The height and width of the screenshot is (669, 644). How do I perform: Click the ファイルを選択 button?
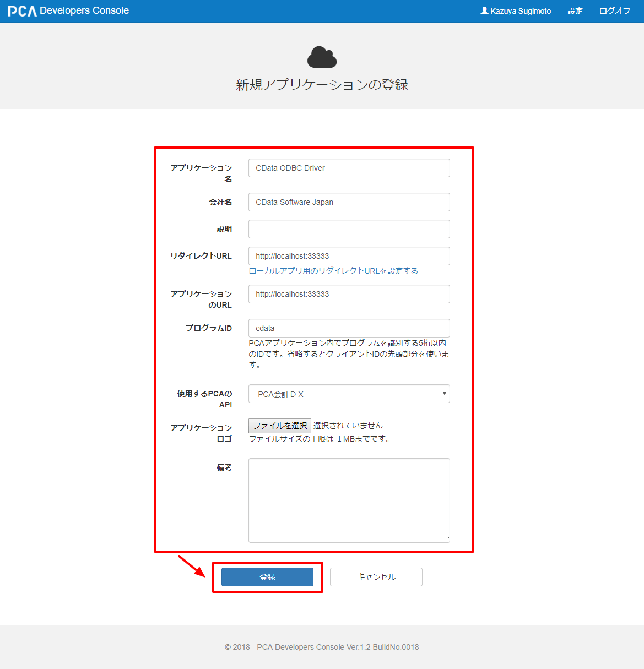pyautogui.click(x=280, y=426)
